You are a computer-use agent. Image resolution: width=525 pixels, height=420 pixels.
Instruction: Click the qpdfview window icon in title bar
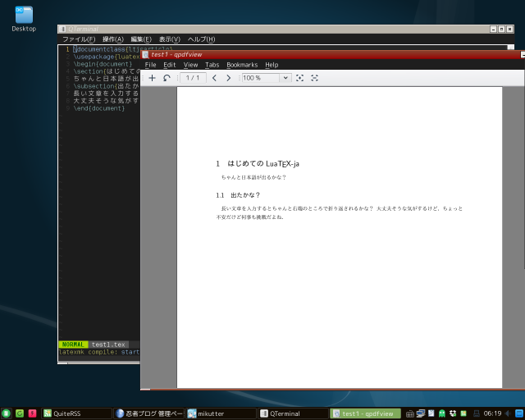145,55
